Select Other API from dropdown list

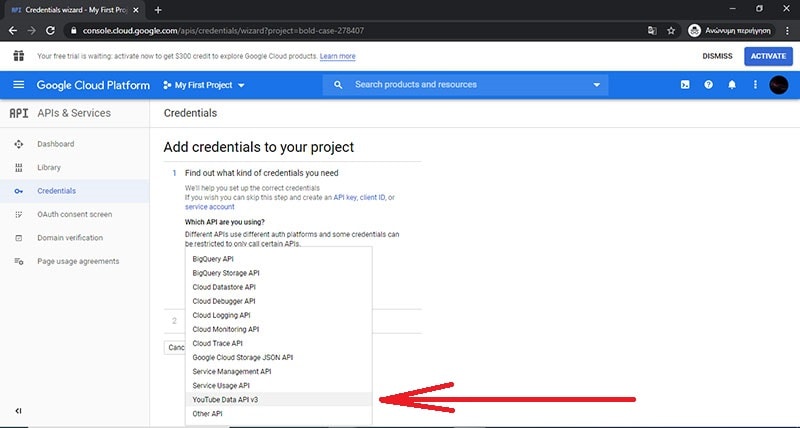[207, 413]
